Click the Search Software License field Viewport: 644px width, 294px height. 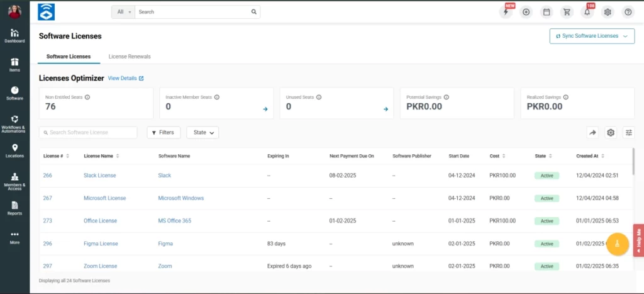pos(88,132)
